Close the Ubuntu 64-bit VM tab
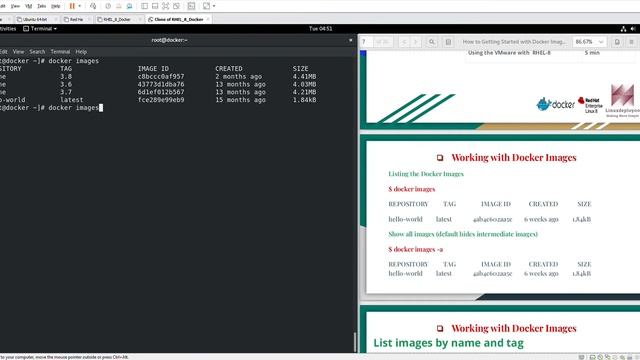 [55, 19]
